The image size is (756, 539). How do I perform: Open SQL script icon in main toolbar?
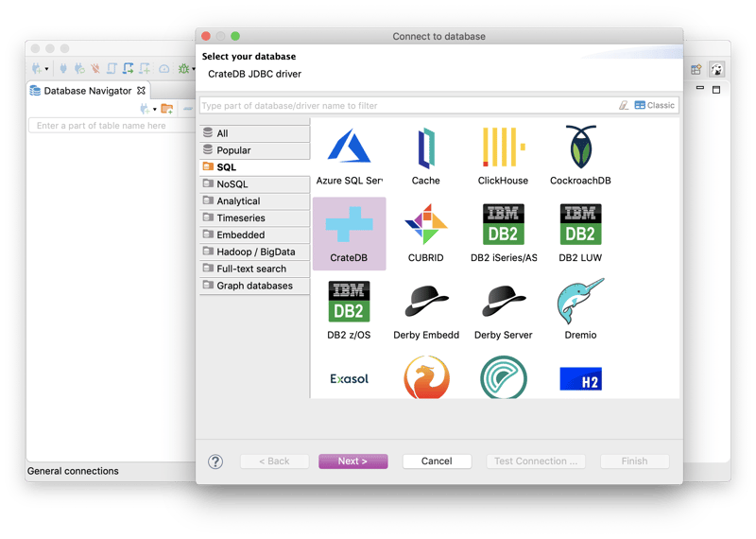pyautogui.click(x=112, y=68)
